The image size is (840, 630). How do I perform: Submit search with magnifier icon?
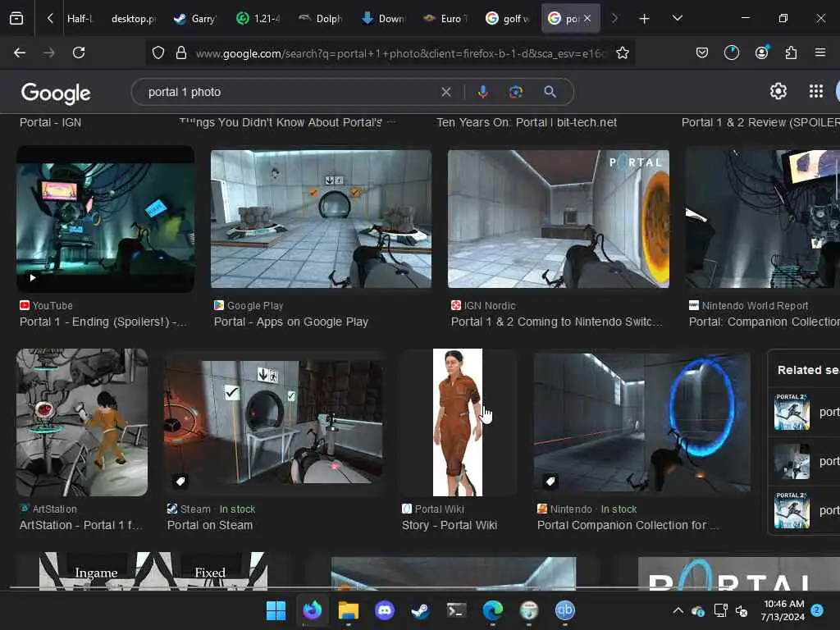pos(550,92)
